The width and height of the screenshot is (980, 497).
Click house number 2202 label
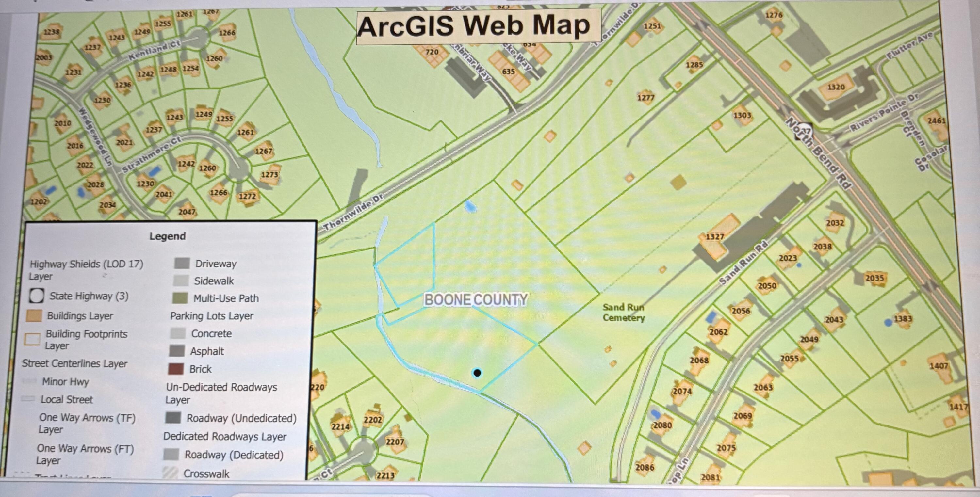point(373,420)
